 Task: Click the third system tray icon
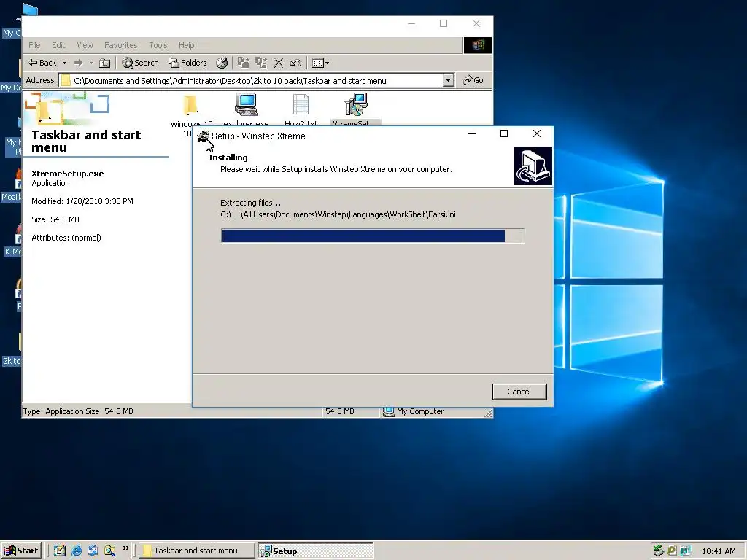coord(686,551)
